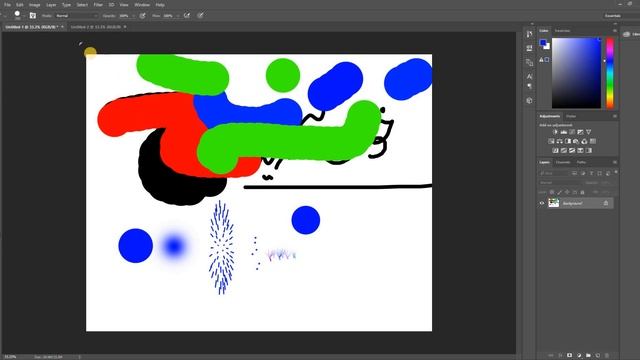The width and height of the screenshot is (640, 360).
Task: Hide the Background layer eye icon
Action: (x=542, y=203)
